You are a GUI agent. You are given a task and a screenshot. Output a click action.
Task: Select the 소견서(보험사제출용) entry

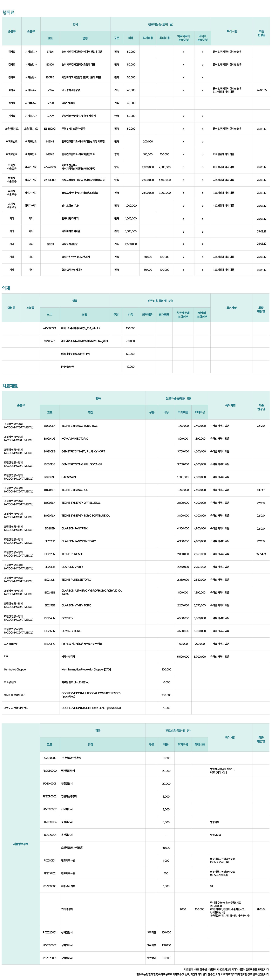pyautogui.click(x=72, y=848)
